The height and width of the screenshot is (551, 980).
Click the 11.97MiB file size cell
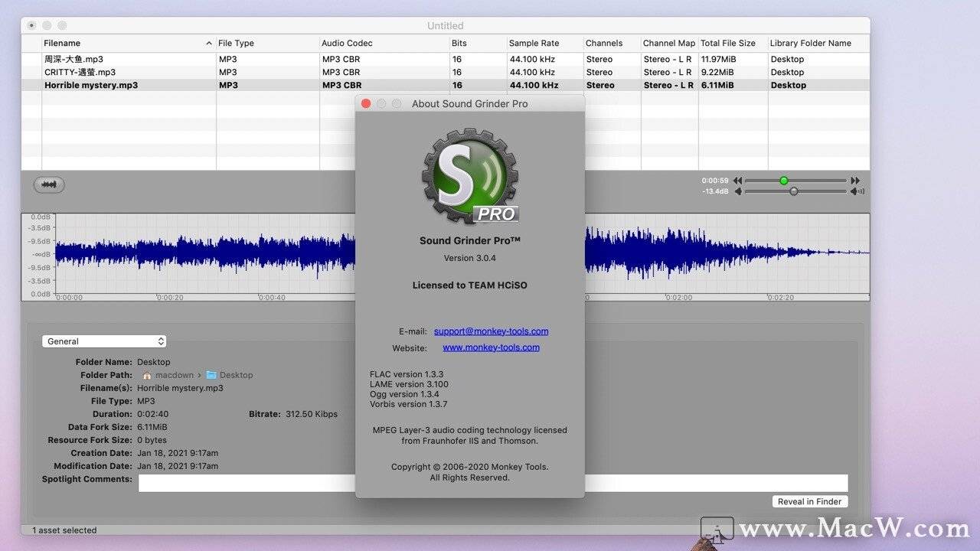point(719,59)
